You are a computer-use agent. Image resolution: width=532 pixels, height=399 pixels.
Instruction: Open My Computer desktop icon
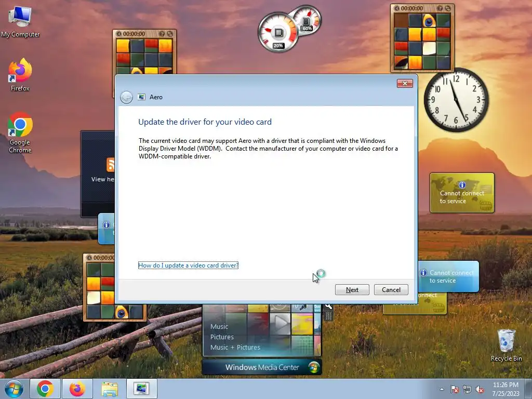20,21
